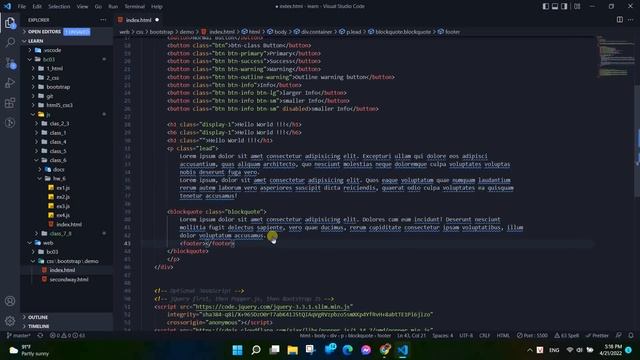The height and width of the screenshot is (360, 640).
Task: Open File Explorer from taskbar
Action: [x=293, y=350]
